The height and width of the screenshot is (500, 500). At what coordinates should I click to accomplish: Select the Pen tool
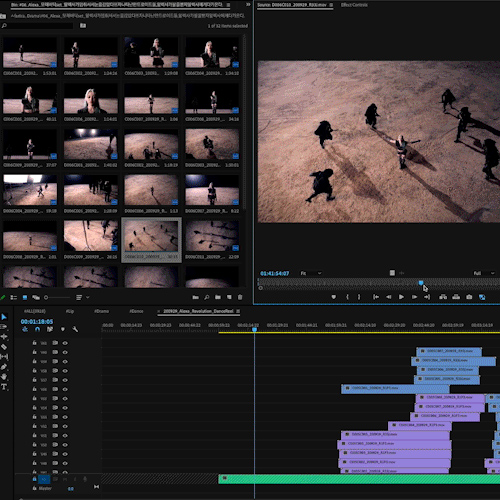pos(4,367)
